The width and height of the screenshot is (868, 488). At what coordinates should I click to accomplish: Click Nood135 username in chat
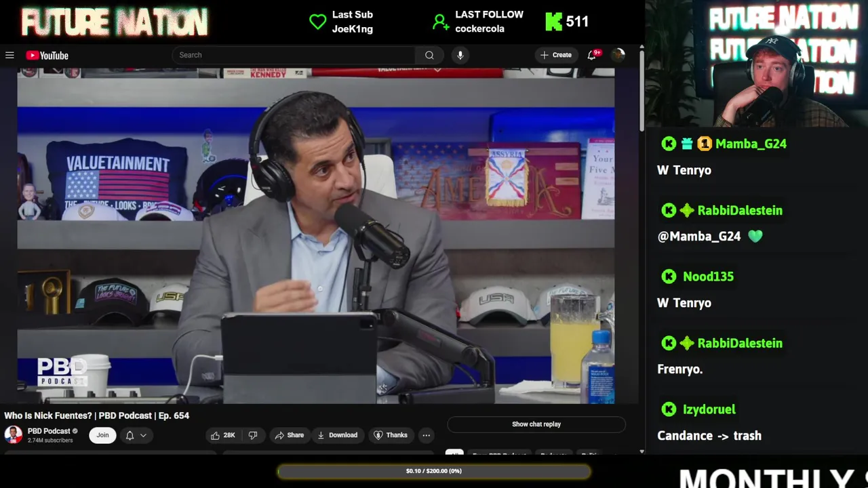tap(708, 277)
